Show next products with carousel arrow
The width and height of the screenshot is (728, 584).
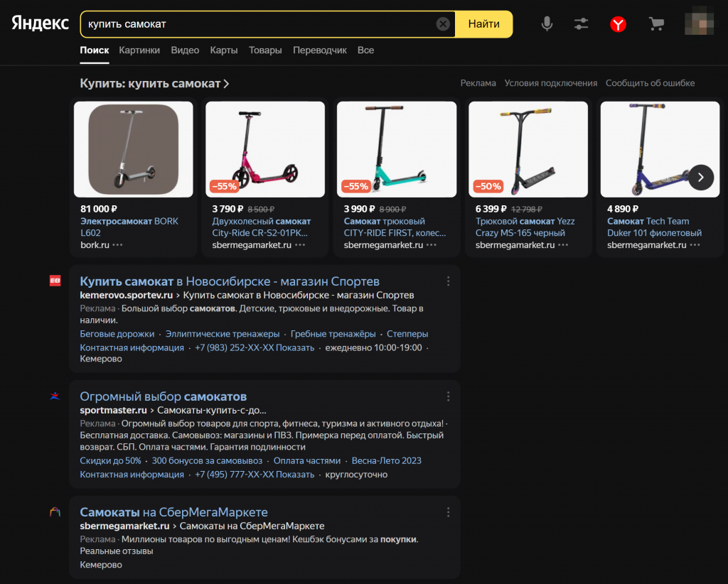pyautogui.click(x=700, y=177)
